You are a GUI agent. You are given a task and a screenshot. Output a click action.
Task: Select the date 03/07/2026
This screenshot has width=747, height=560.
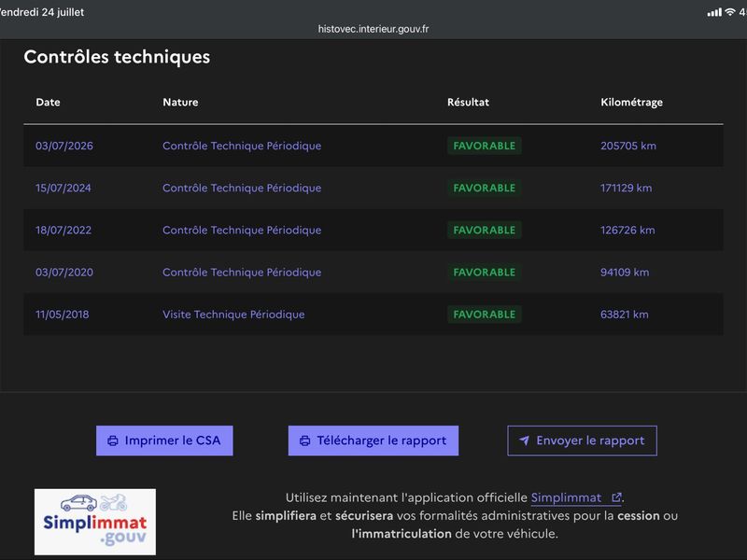tap(64, 146)
